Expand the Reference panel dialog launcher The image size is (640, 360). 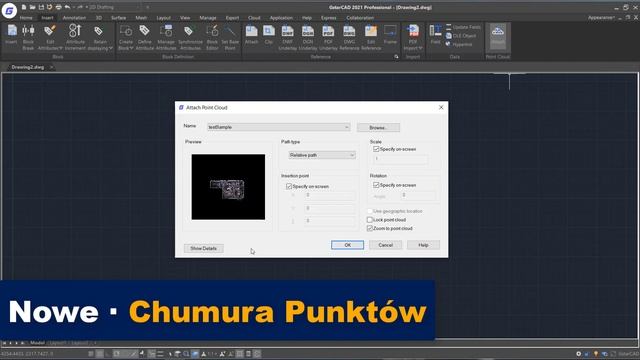point(396,57)
